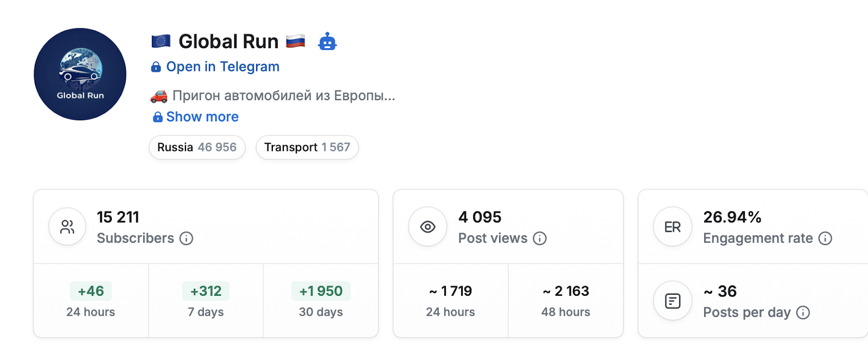Click the Engagement rate info icon
The image size is (868, 344).
[x=825, y=238]
